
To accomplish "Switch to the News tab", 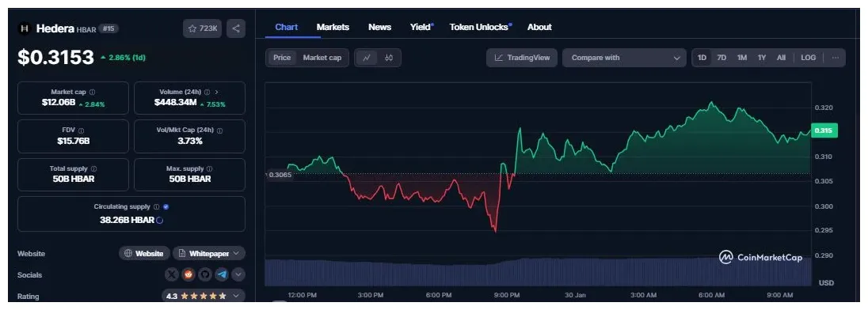I will [x=380, y=27].
